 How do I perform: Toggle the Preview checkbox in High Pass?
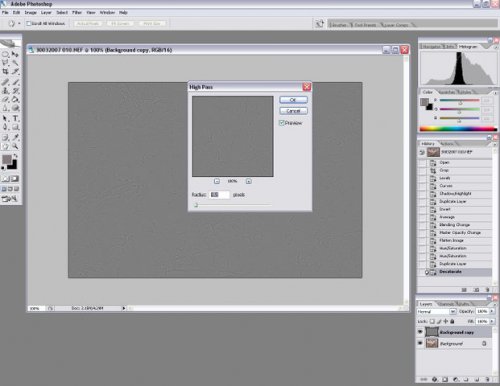click(281, 123)
